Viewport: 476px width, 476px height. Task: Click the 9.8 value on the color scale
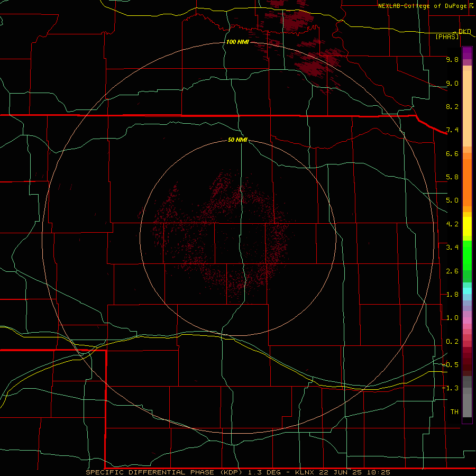pos(452,59)
